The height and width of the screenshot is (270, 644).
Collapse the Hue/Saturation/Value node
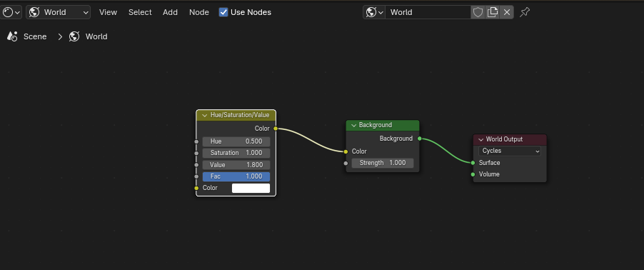pyautogui.click(x=204, y=116)
